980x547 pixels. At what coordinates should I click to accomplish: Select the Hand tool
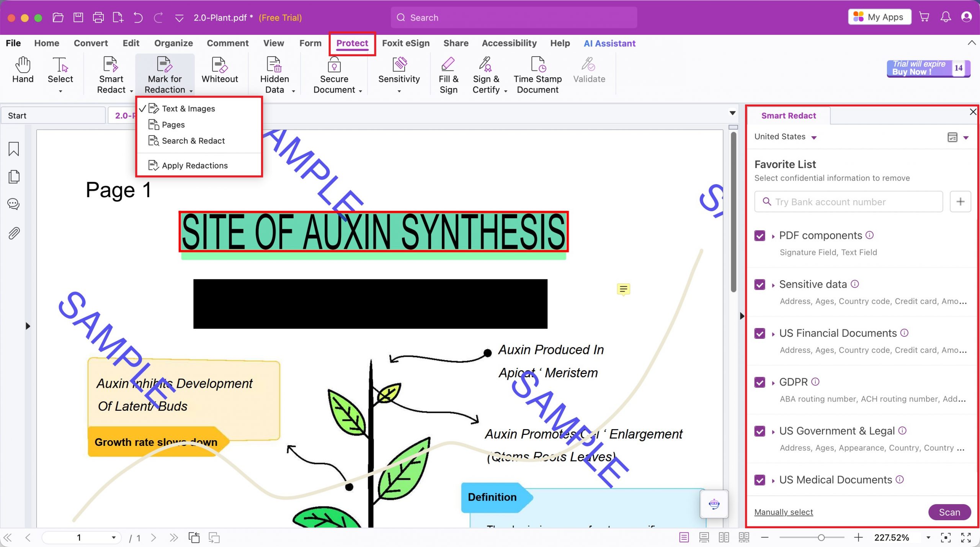point(23,71)
